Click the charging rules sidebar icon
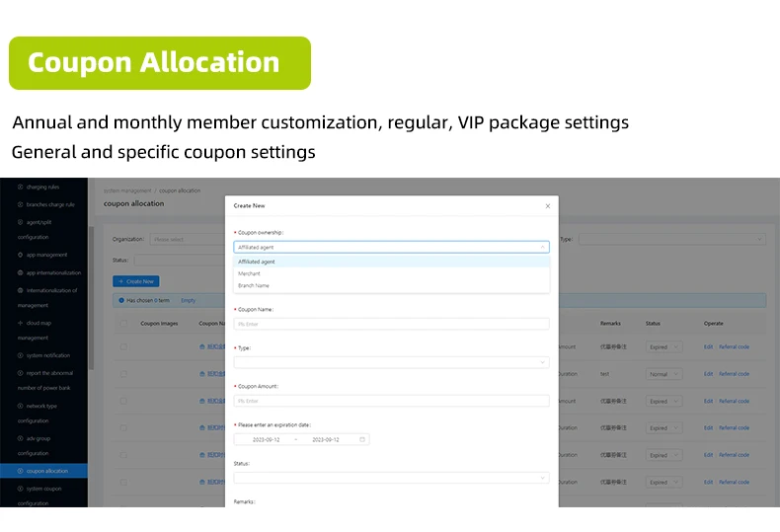 click(x=20, y=187)
